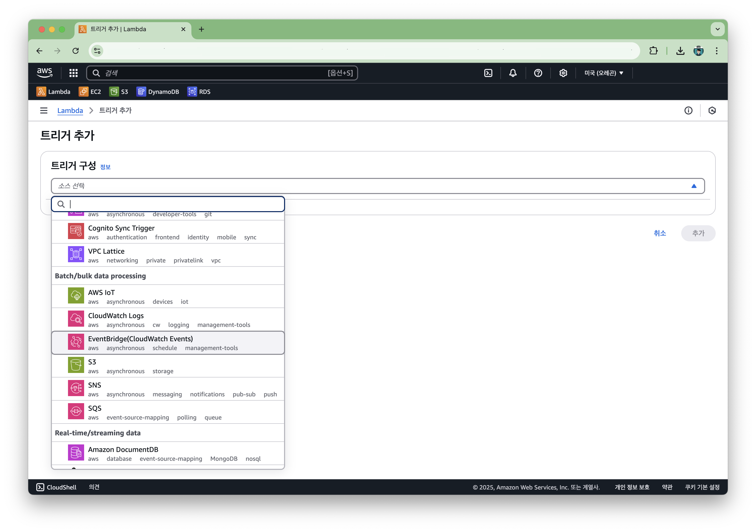Open the EC2 favorites shortcut
Screen dimensions: 756x532
point(90,92)
